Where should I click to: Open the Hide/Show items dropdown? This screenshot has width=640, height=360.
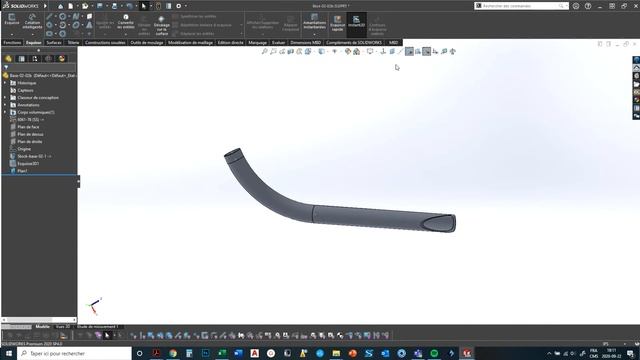(335, 51)
